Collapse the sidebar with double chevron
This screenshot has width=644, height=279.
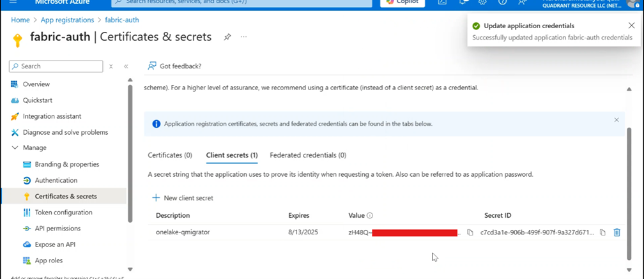(126, 66)
